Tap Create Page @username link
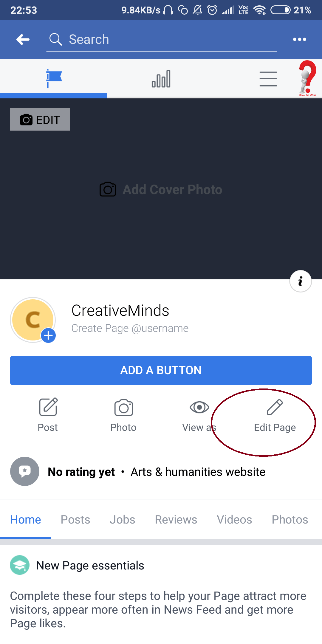322x644 pixels. pos(130,328)
